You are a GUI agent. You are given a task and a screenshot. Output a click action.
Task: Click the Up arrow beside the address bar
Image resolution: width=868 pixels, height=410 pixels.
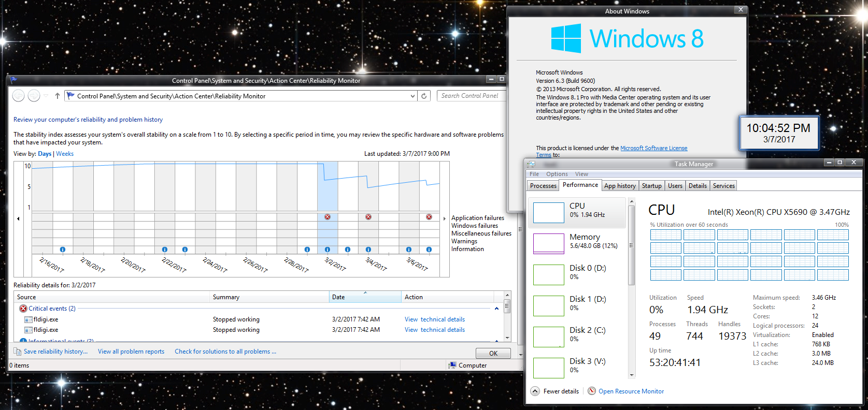point(58,96)
